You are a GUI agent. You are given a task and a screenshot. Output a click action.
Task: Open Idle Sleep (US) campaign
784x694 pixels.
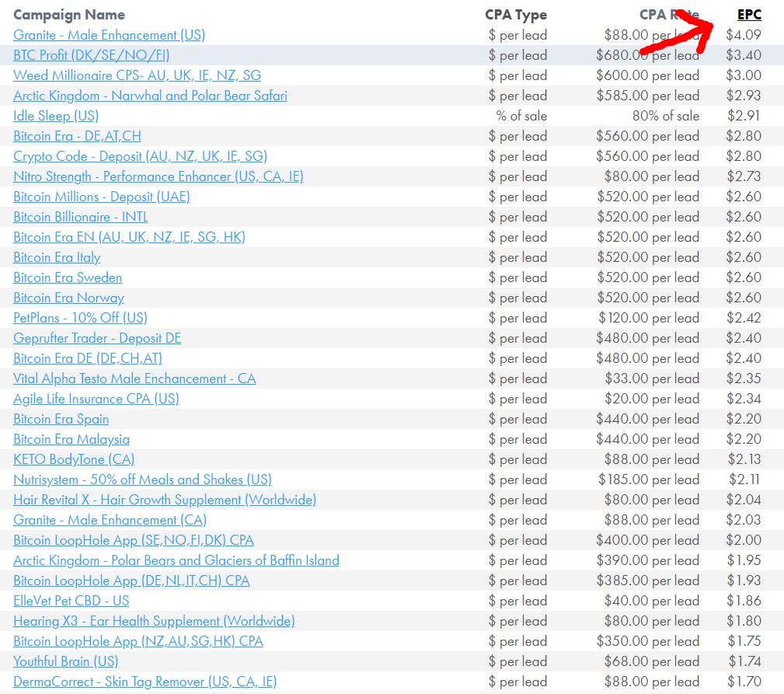[56, 116]
